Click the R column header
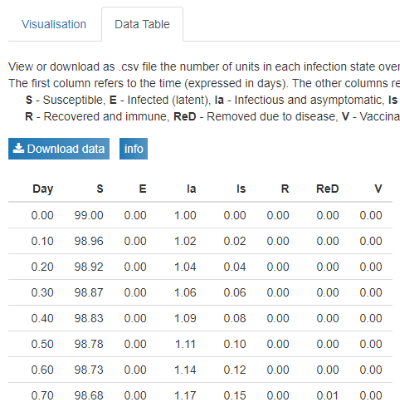This screenshot has width=400, height=400. pyautogui.click(x=285, y=189)
